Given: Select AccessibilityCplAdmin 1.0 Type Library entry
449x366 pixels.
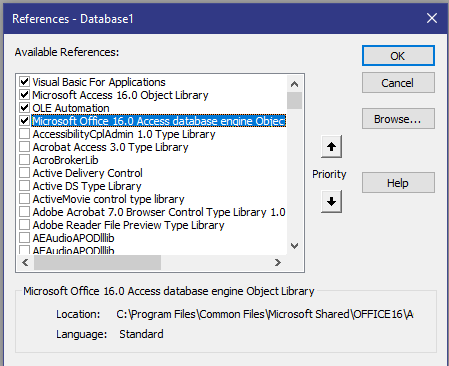Looking at the screenshot, I should click(x=124, y=134).
